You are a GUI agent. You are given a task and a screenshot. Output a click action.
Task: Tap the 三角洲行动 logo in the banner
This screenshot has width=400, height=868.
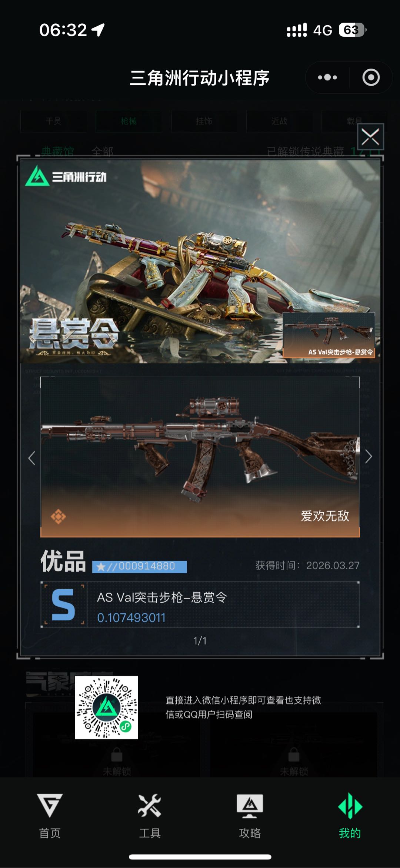pyautogui.click(x=66, y=176)
